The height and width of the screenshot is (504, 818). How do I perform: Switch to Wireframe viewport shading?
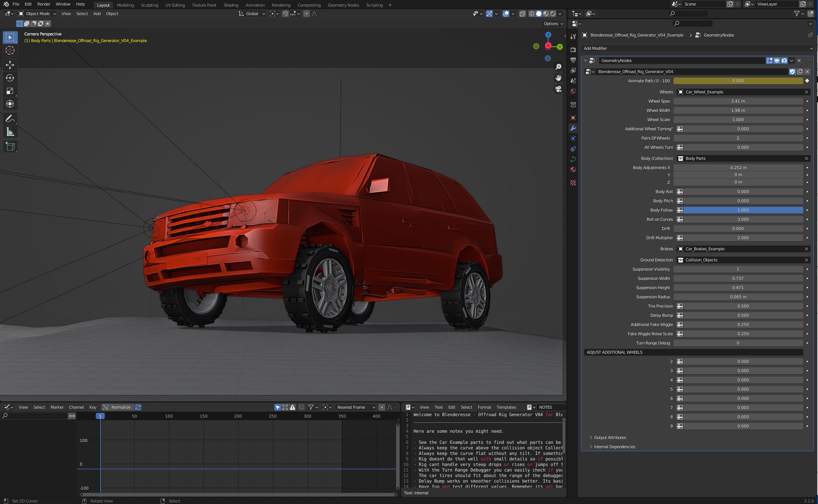(531, 14)
